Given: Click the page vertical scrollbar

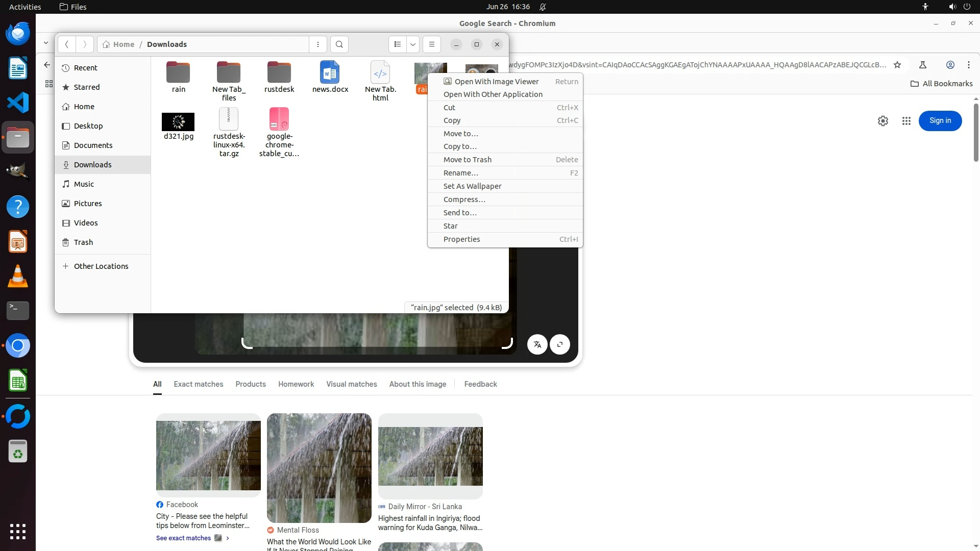Looking at the screenshot, I should (975, 133).
